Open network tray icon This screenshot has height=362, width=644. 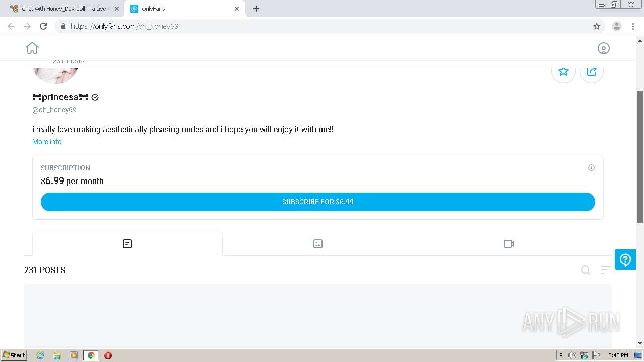[584, 355]
